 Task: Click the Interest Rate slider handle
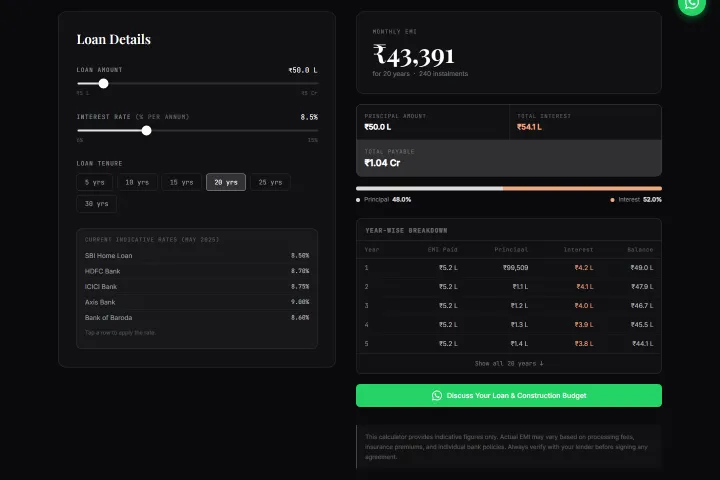click(146, 130)
